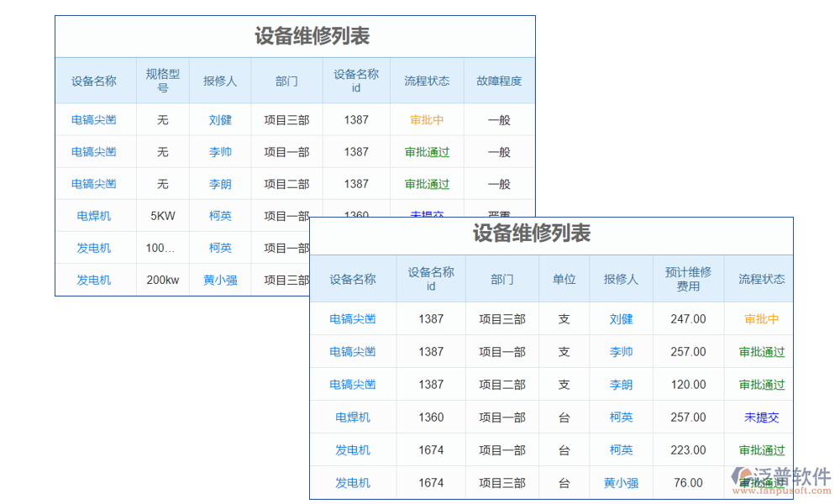This screenshot has width=840, height=504.
Task: Click 审批通过 status in 李帅 row
Action: click(760, 352)
